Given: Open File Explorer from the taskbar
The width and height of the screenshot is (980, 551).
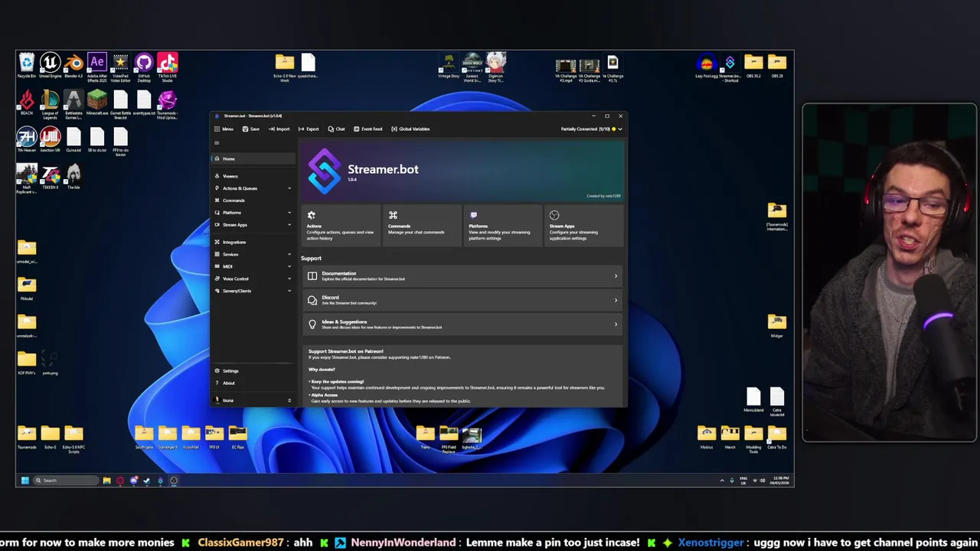Looking at the screenshot, I should [x=106, y=481].
